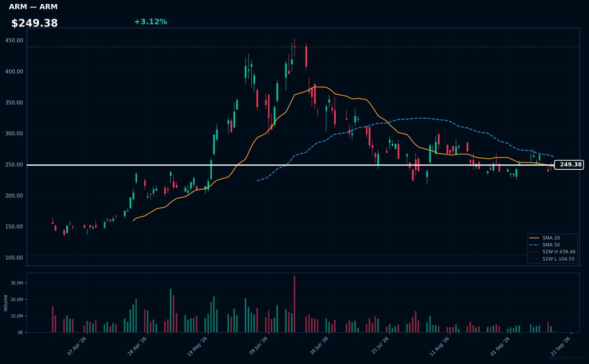This screenshot has width=589, height=364.
Task: Click the 11 Aug '26 date label
Action: (440, 346)
